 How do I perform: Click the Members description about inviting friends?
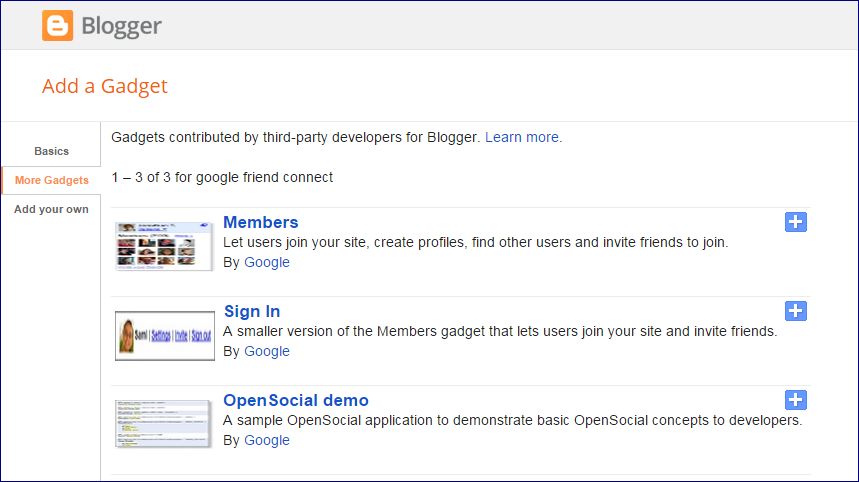[x=476, y=242]
